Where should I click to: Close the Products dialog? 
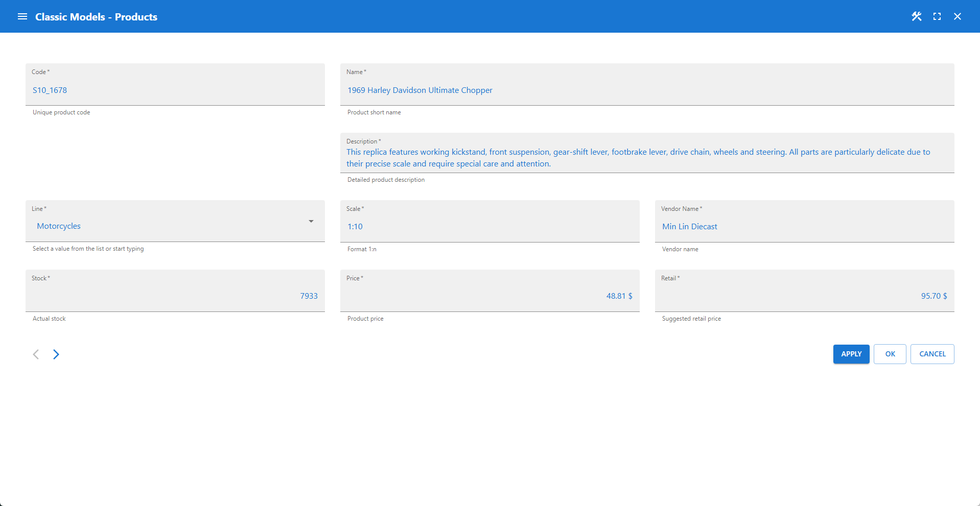pyautogui.click(x=958, y=17)
